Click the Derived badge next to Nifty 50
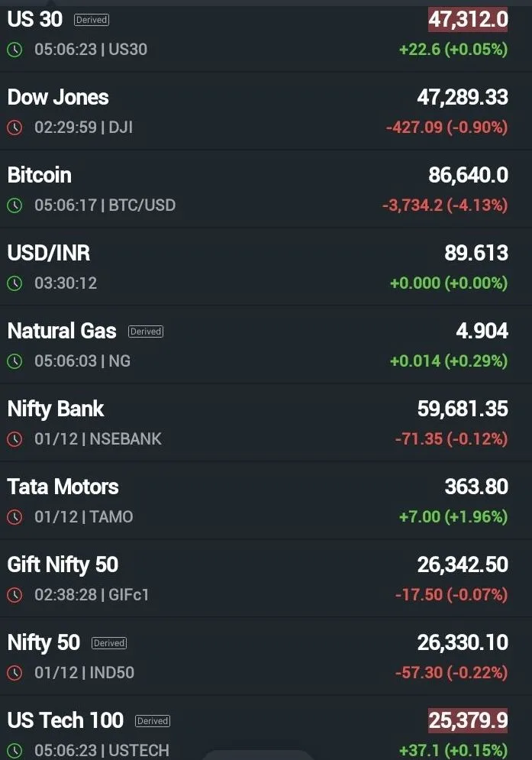The height and width of the screenshot is (760, 532). (108, 643)
